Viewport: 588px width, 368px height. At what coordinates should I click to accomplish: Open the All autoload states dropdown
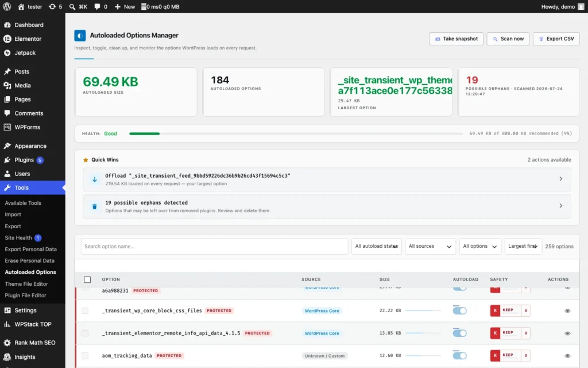pos(377,246)
